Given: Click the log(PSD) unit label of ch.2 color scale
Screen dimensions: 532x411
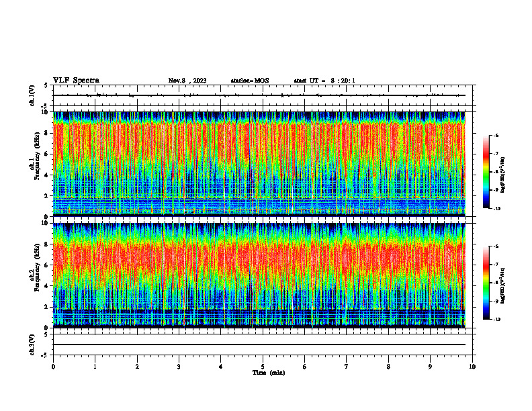Looking at the screenshot, I should (503, 285).
